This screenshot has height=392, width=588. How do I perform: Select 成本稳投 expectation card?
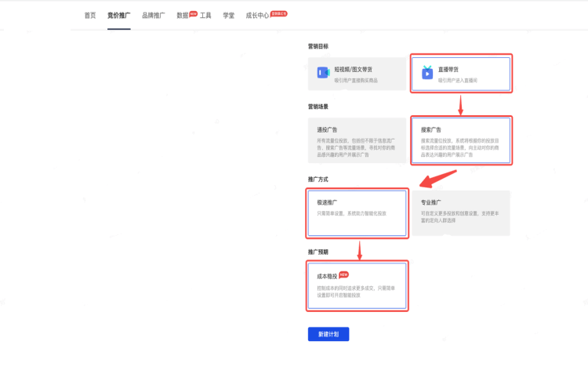pyautogui.click(x=357, y=286)
